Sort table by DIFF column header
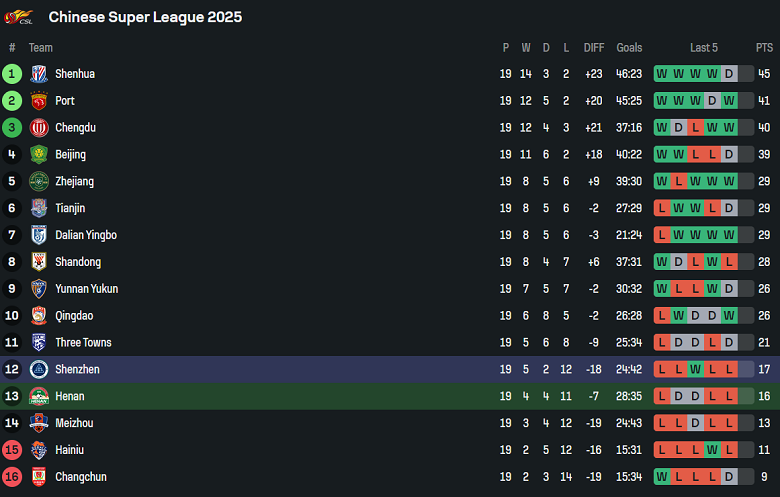 594,48
